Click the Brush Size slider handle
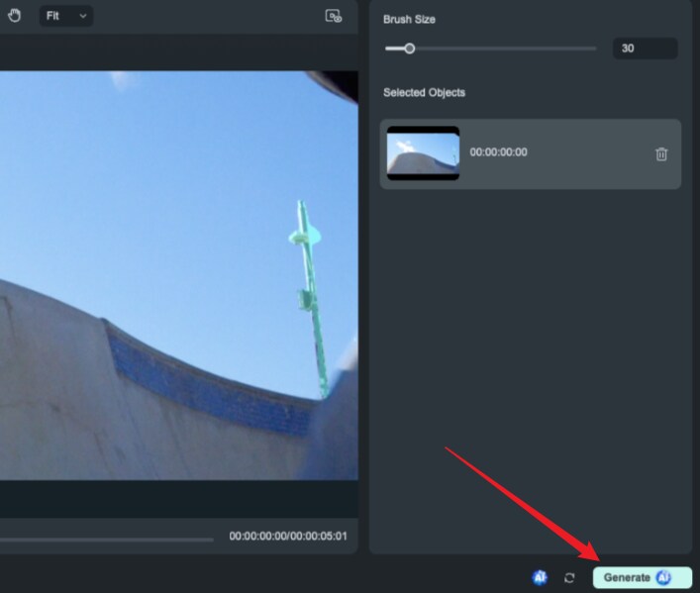 click(x=409, y=49)
